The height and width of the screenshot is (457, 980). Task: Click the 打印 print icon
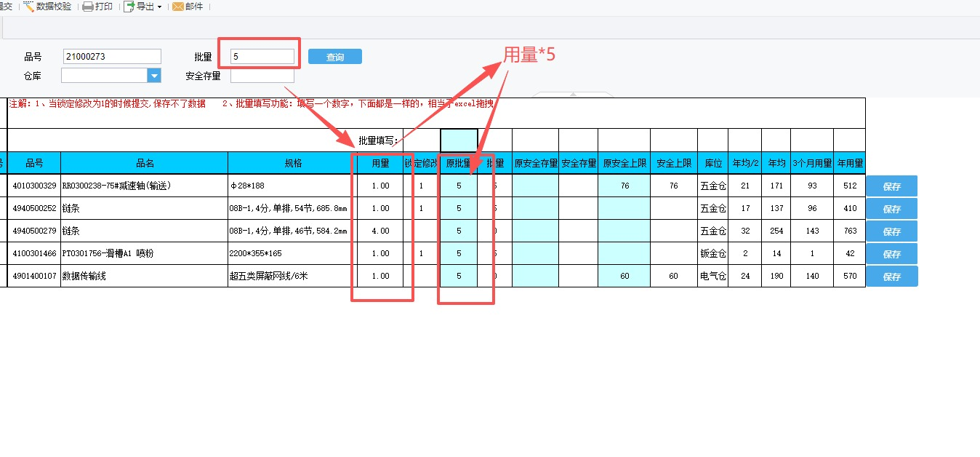tap(87, 7)
